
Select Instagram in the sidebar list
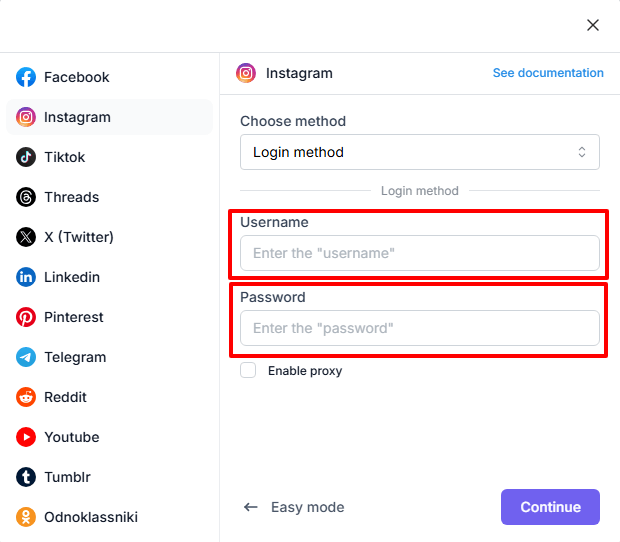110,117
